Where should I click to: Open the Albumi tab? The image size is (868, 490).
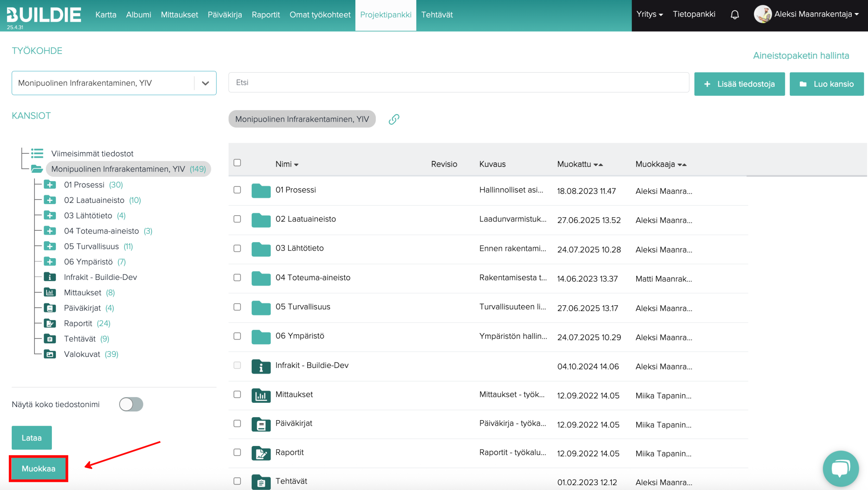(139, 15)
